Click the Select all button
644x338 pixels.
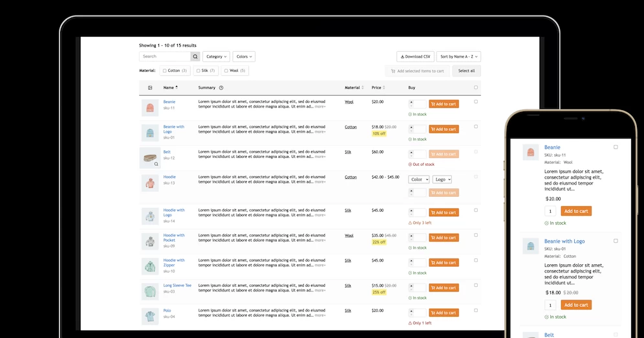pos(467,71)
